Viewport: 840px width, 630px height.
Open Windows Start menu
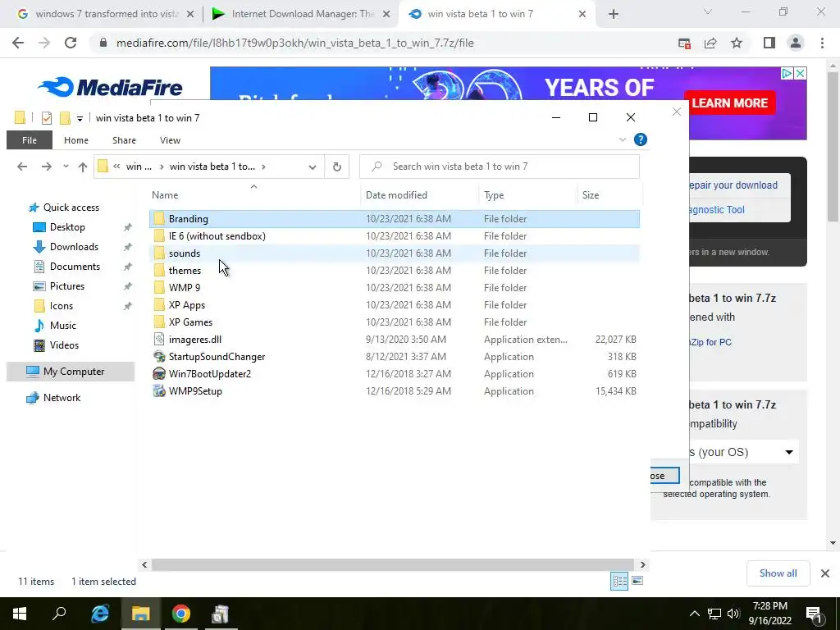(20, 614)
